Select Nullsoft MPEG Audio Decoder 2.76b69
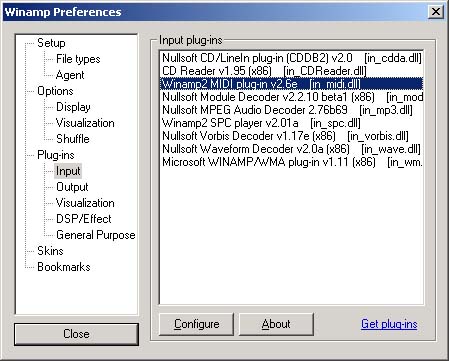The height and width of the screenshot is (361, 449). (x=292, y=110)
